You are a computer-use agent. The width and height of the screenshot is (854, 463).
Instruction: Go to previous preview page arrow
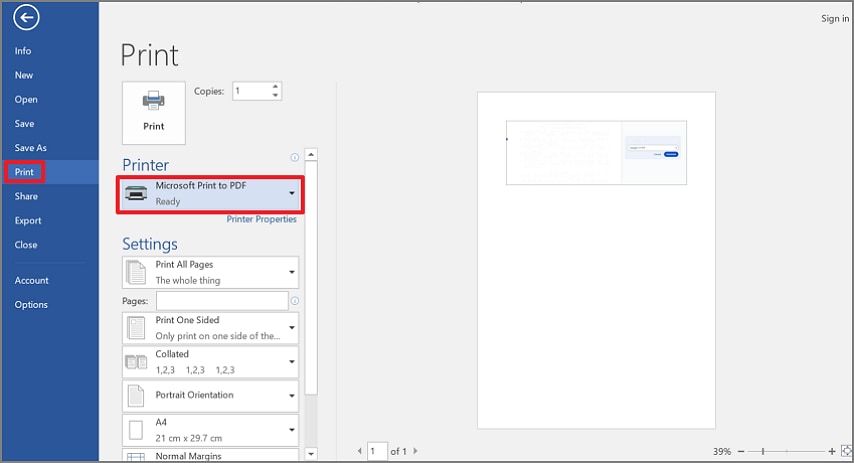359,451
